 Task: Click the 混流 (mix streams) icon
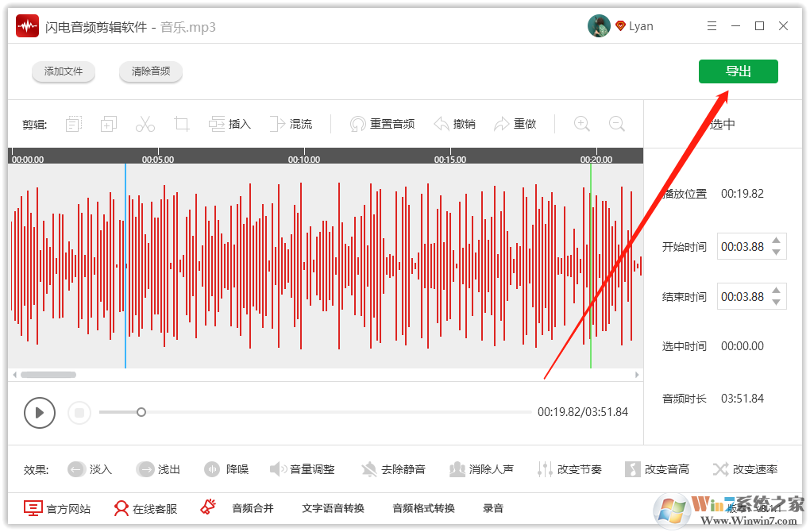[291, 123]
